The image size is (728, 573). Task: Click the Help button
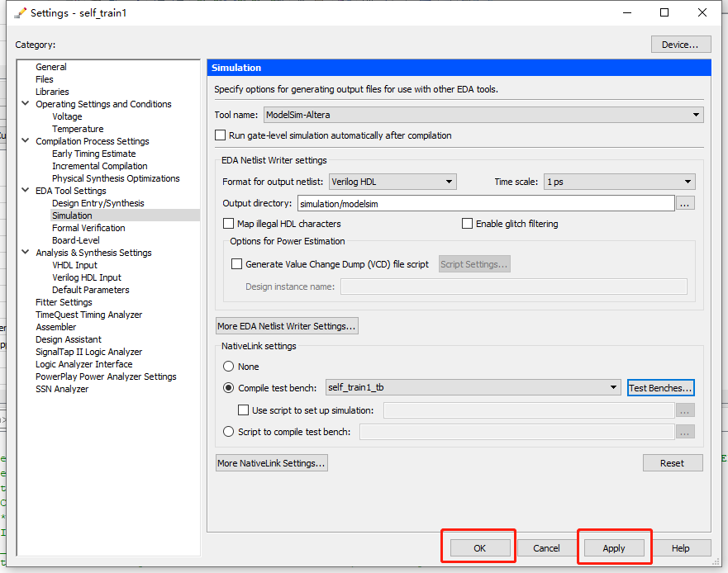click(681, 548)
